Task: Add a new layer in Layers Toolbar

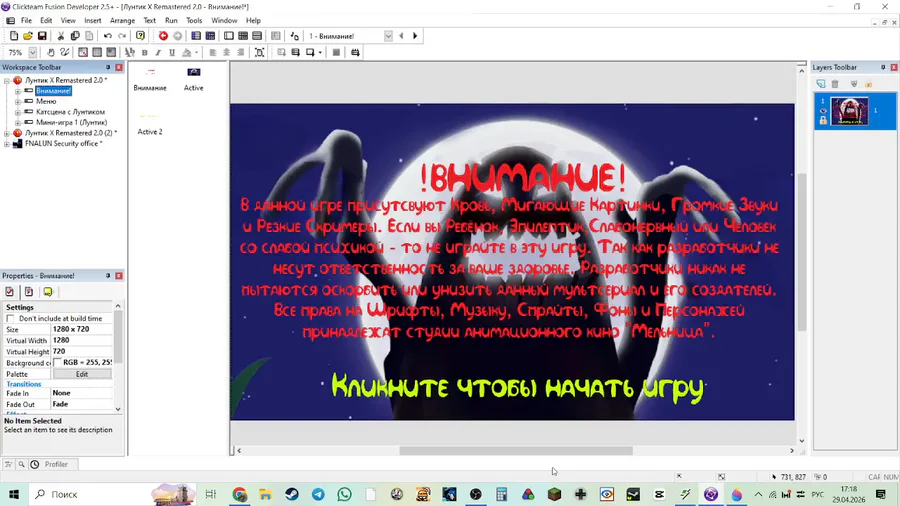Action: (821, 84)
